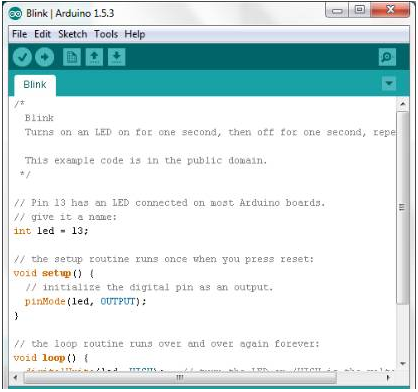Screen dimensions: 418x392
Task: Click the 'Blink' line inside the header comment
Action: click(x=39, y=118)
